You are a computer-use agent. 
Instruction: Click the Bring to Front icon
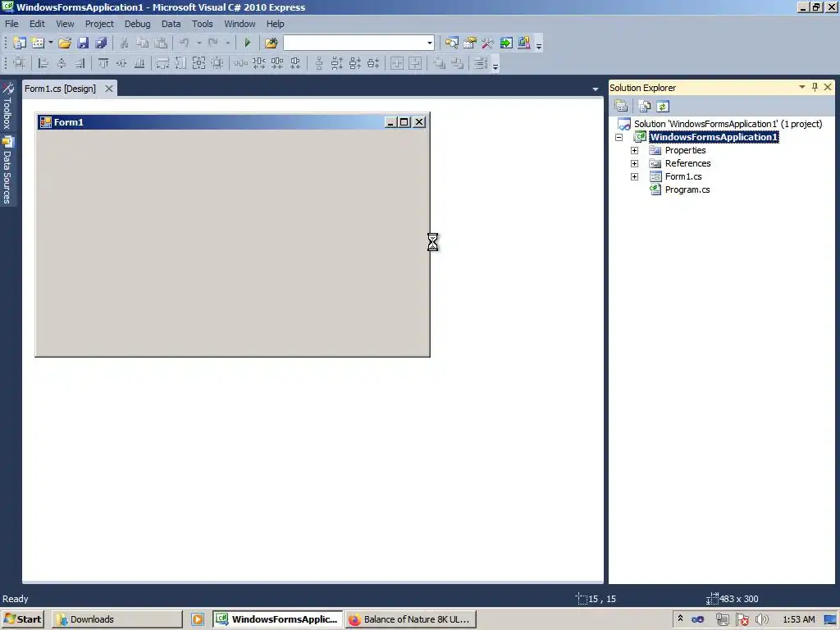[x=440, y=63]
